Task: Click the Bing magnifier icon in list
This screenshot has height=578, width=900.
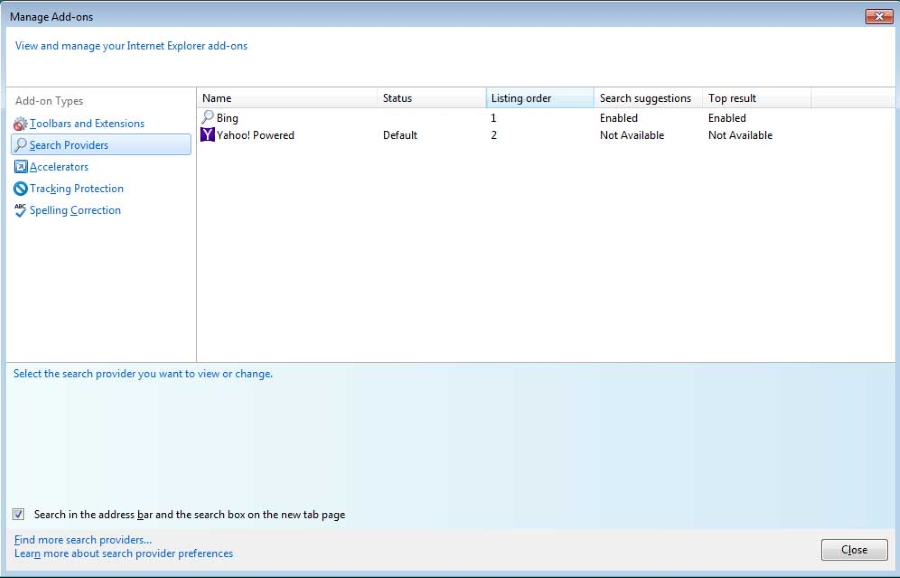Action: (207, 118)
